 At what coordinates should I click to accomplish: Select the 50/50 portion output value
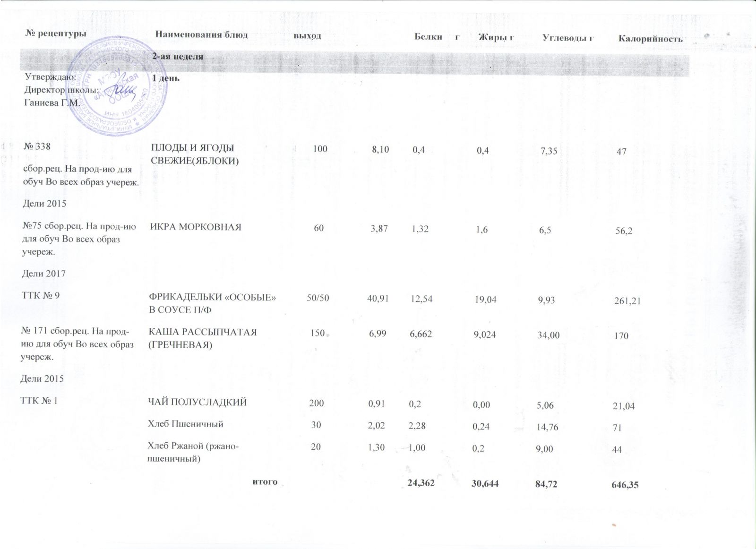pyautogui.click(x=318, y=298)
